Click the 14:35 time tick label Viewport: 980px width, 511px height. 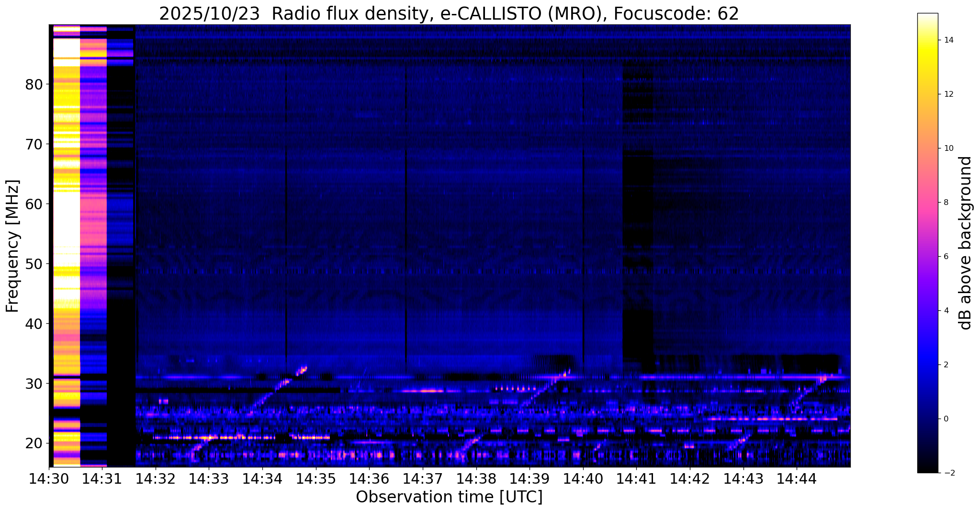(315, 478)
